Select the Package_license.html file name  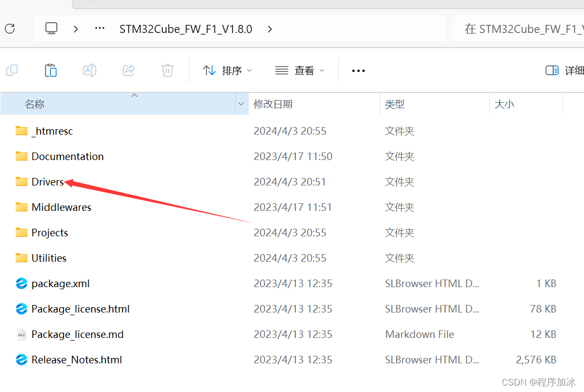81,309
